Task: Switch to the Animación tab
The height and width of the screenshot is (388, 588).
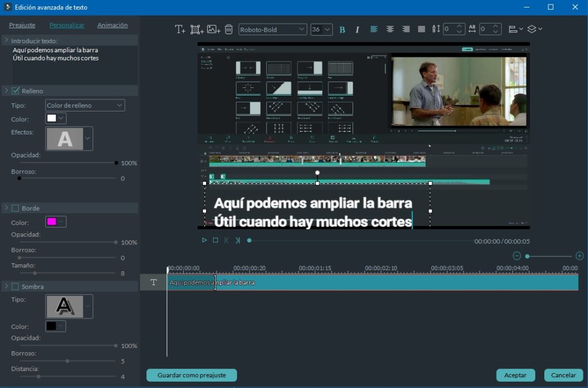Action: click(113, 25)
